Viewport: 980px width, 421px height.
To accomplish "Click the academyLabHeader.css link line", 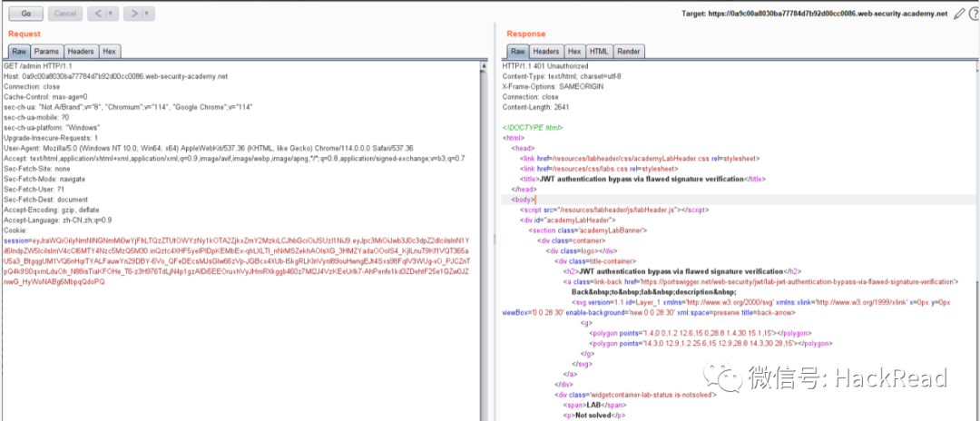I will tap(640, 158).
